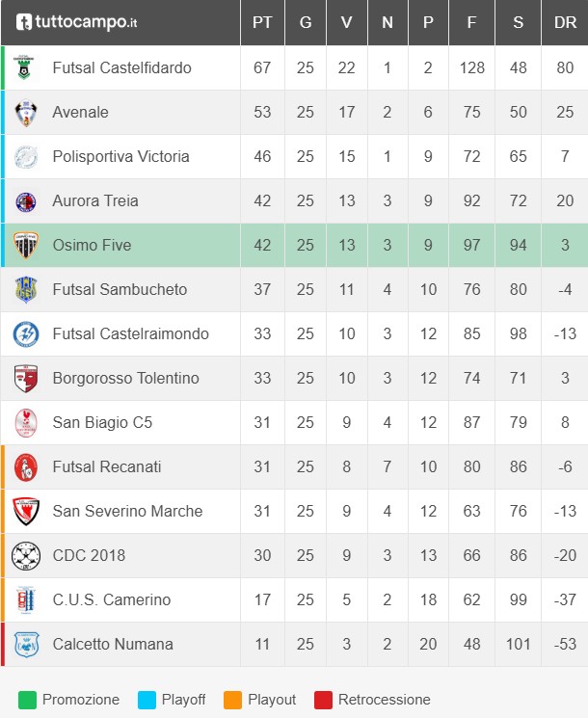Select the Futsal Recanati team name
588x718 pixels.
(107, 467)
